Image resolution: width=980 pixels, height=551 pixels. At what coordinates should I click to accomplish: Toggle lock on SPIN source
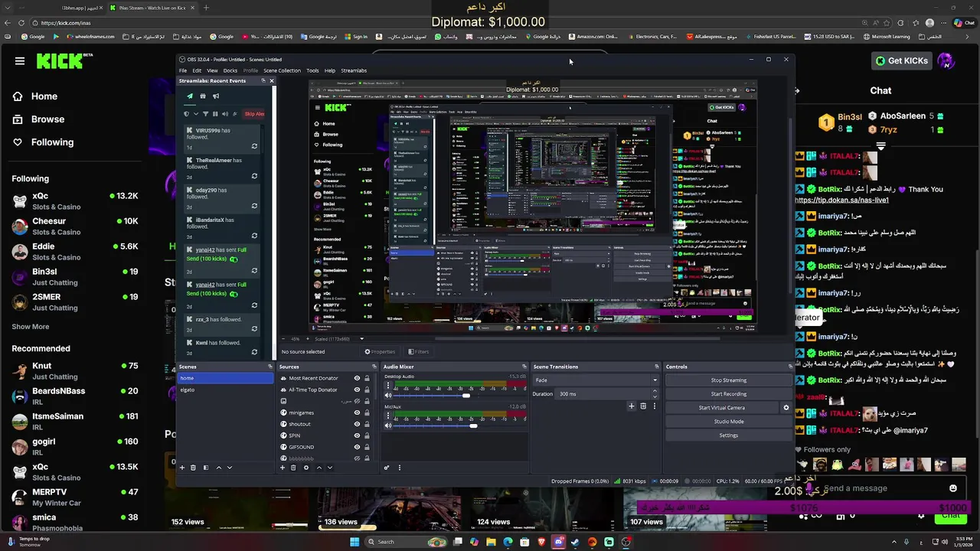coord(367,435)
